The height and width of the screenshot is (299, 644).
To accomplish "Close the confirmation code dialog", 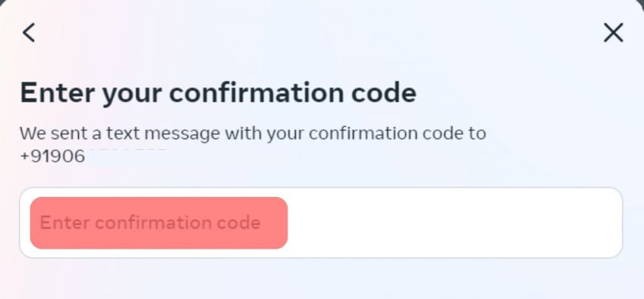I will pos(613,33).
